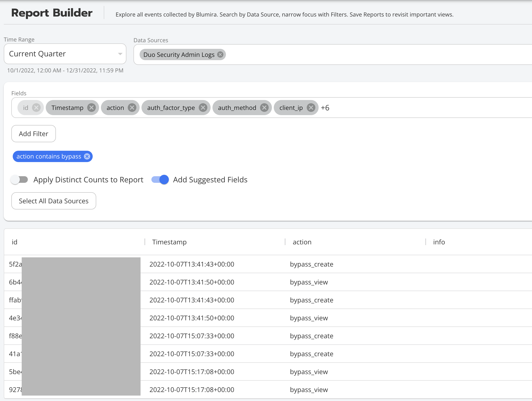The image size is (532, 401).
Task: Remove the auth_factor_type field chip
Action: [203, 108]
